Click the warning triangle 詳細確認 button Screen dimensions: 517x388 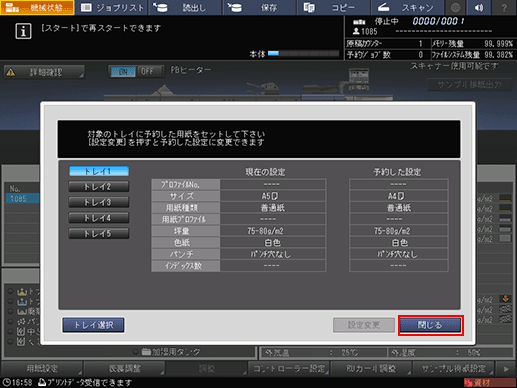tap(44, 72)
